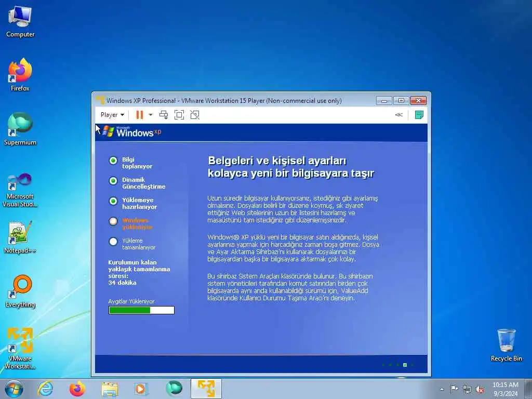Screen dimensions: 532x399
Task: Click the VMware title bar app icon
Action: [x=100, y=100]
